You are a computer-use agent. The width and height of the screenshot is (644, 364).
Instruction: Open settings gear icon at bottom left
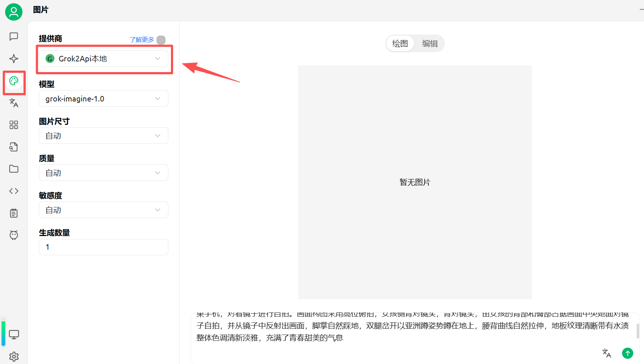coord(14,356)
